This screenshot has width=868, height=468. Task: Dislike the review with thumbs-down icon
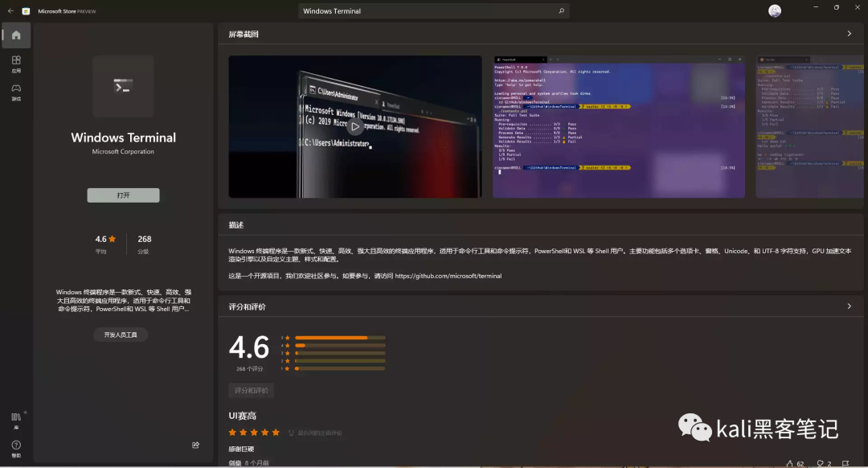(821, 463)
